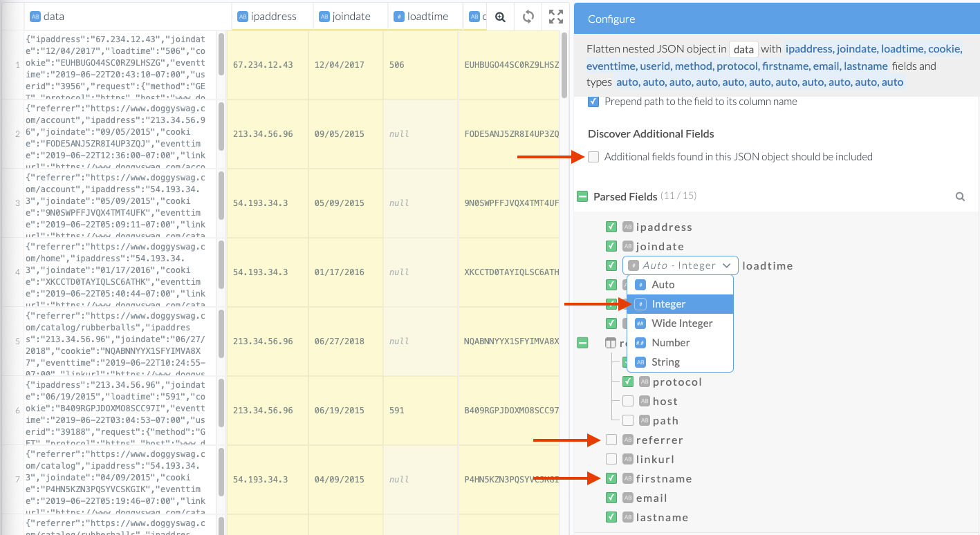Uncheck Prepend path to field checkbox
Image resolution: width=980 pixels, height=535 pixels.
593,102
